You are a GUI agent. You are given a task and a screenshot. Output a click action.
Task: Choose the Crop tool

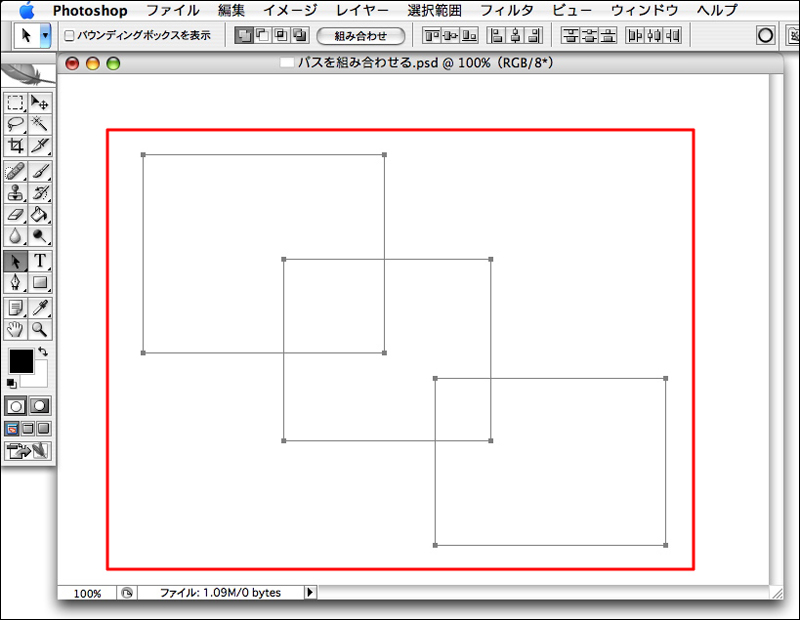click(16, 145)
